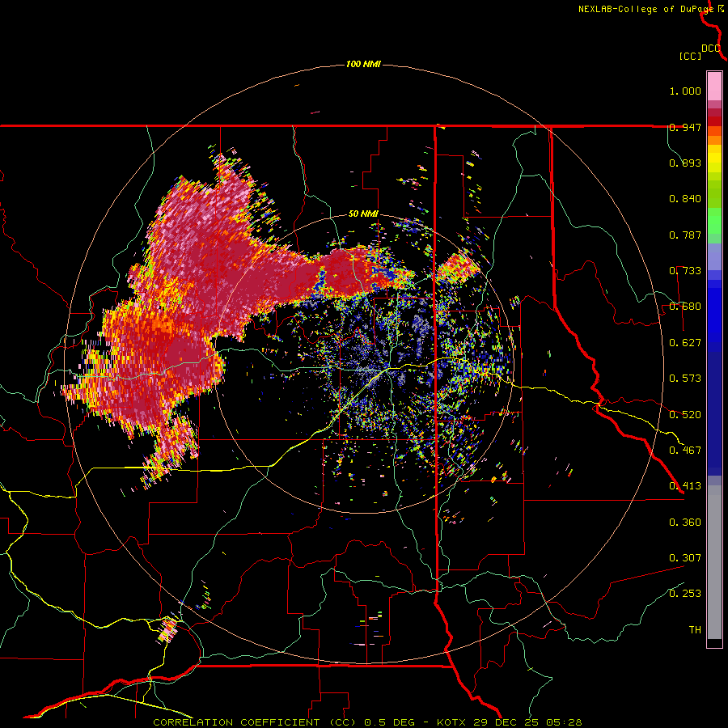Click the 0.733 scale value
The height and width of the screenshot is (728, 728).
pos(685,271)
